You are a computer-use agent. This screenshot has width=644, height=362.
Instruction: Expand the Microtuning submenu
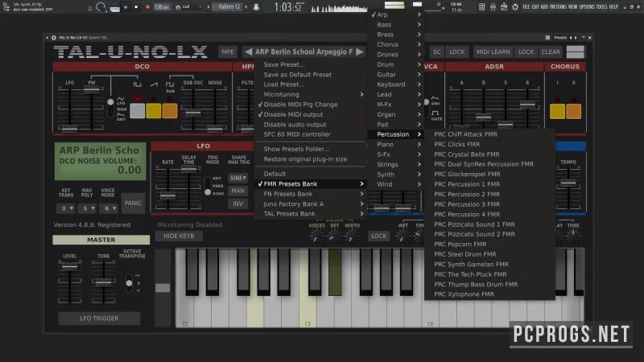310,94
